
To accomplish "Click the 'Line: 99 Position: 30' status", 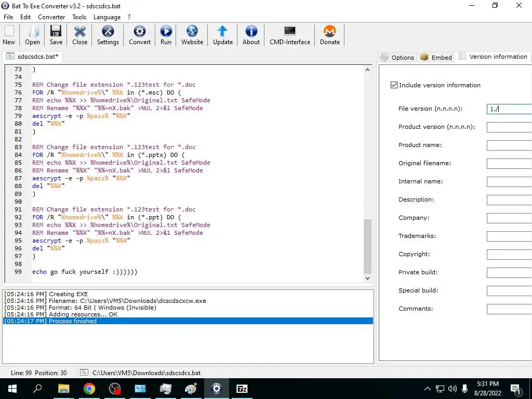I will [x=38, y=373].
